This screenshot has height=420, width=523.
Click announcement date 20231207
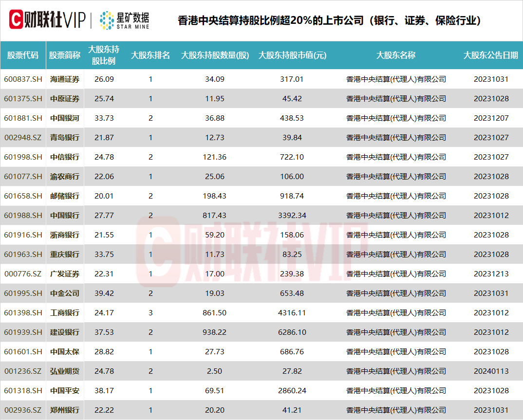491,118
